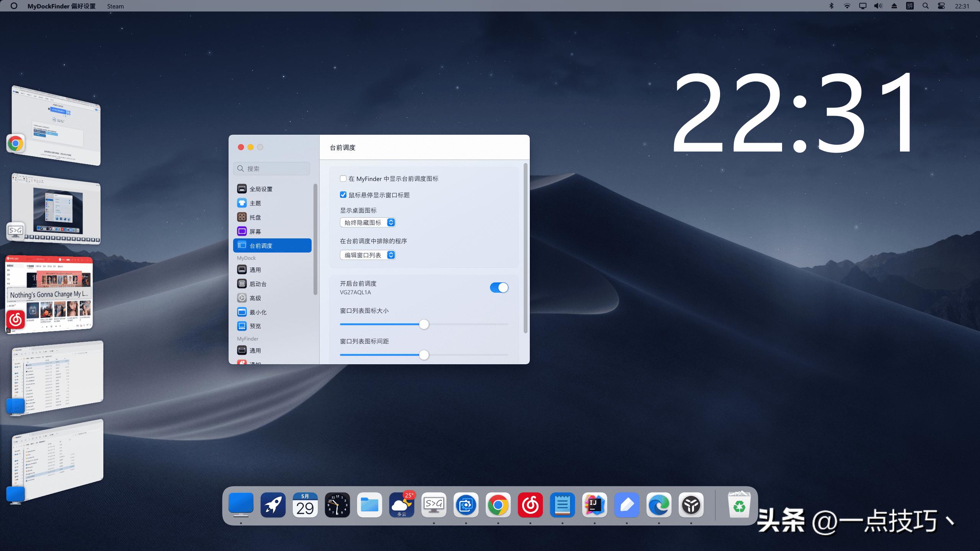
Task: Select 主题 in the settings sidebar
Action: pos(256,203)
